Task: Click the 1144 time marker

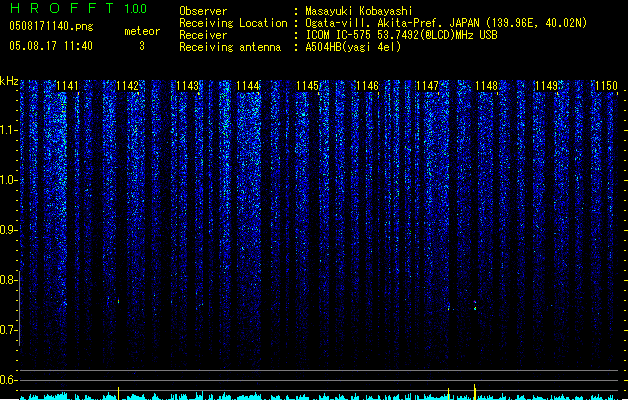Action: 248,86
